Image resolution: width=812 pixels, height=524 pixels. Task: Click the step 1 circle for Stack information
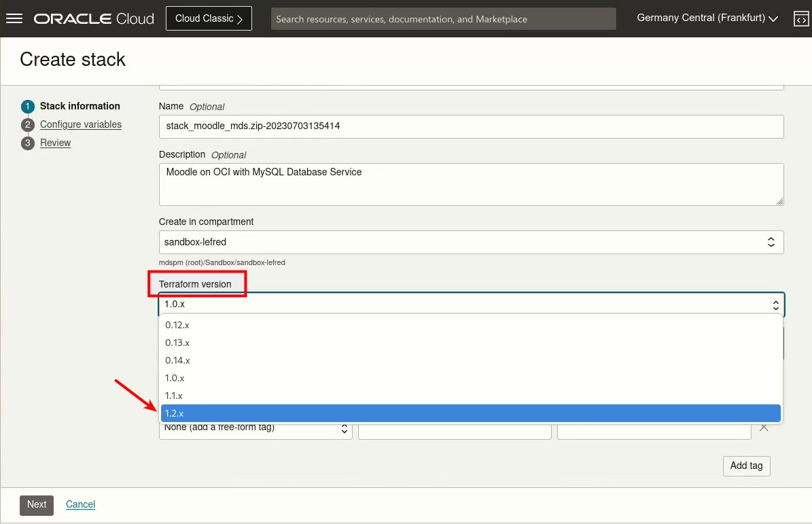pos(28,106)
